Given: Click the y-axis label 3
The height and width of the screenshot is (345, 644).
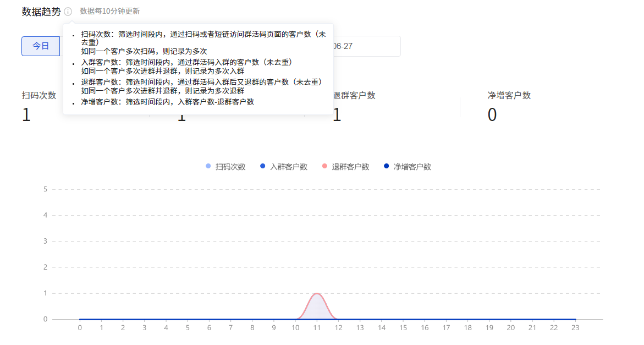Looking at the screenshot, I should click(x=45, y=241).
